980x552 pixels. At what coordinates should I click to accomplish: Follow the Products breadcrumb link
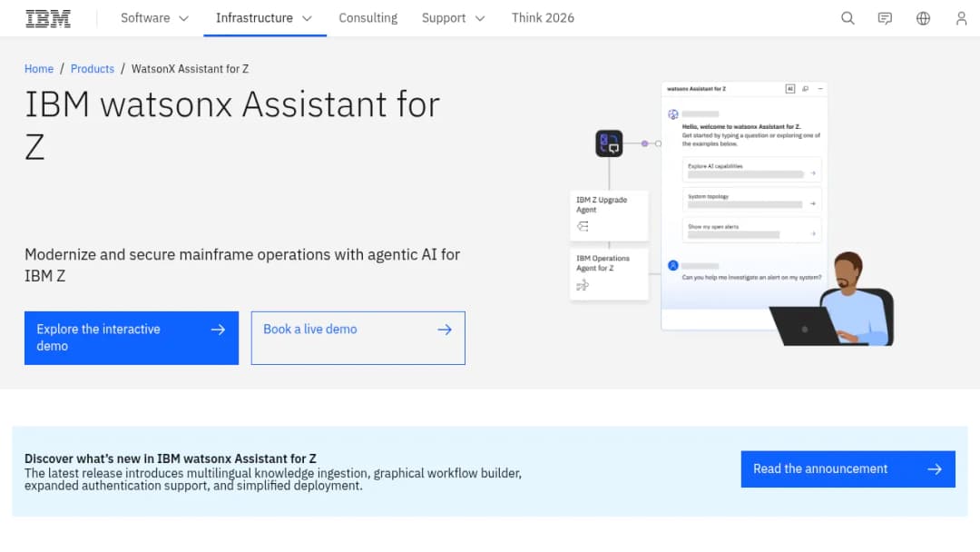coord(93,69)
